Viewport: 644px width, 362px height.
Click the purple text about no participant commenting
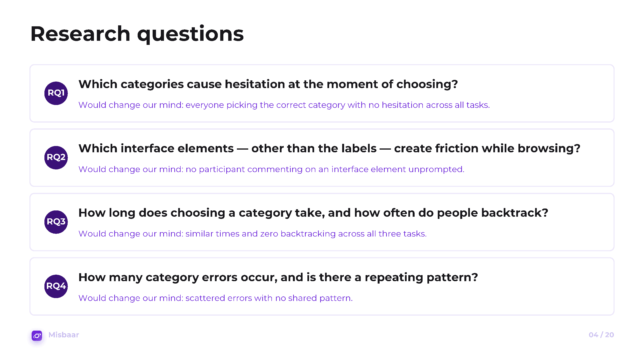tap(271, 169)
